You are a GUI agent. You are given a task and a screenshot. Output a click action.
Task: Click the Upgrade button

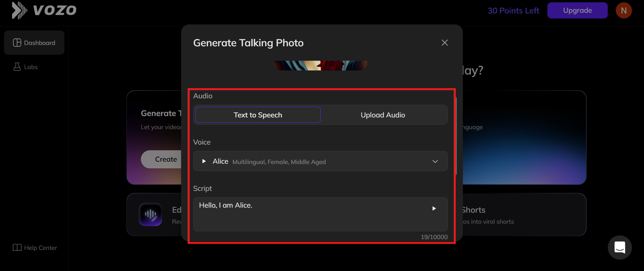[577, 10]
